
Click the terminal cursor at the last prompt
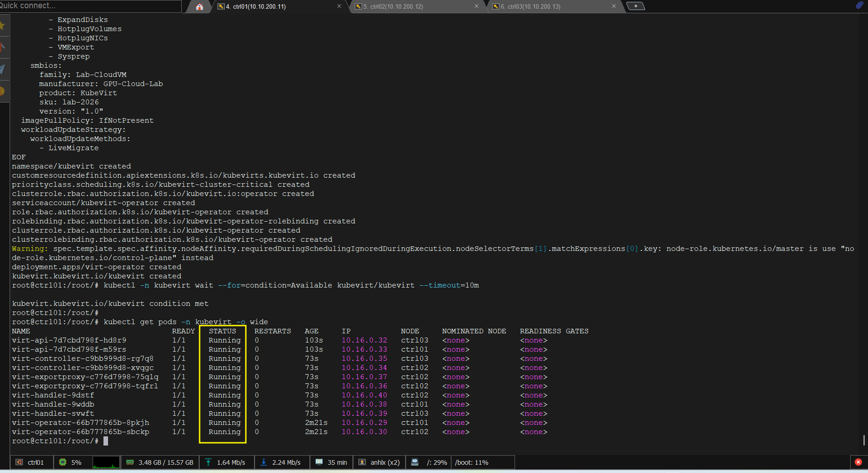[106, 441]
